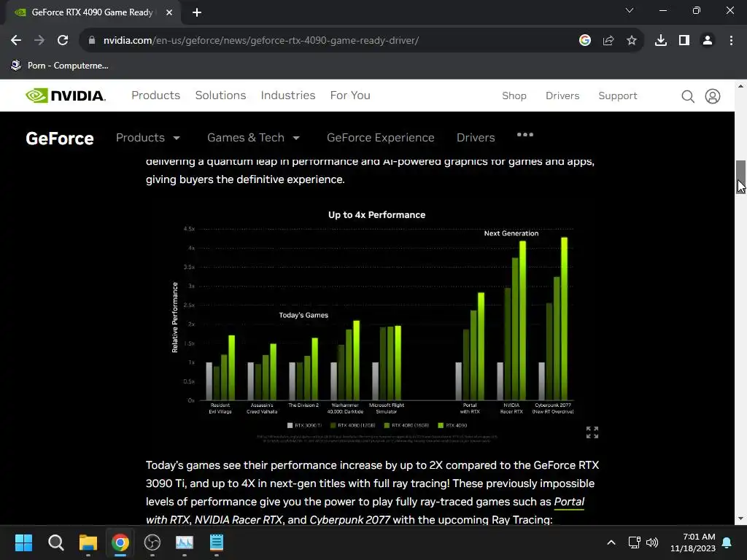Click the chart heading 'Up to 4x Performance'

coord(376,215)
